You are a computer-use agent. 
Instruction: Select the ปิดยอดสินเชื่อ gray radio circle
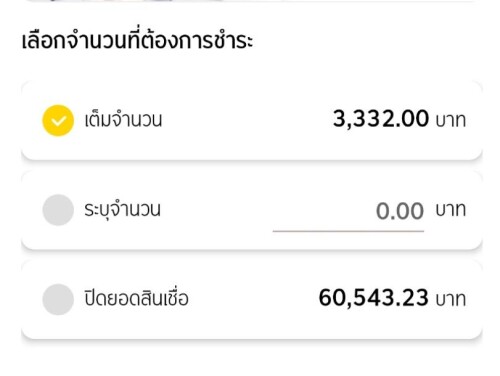(58, 299)
